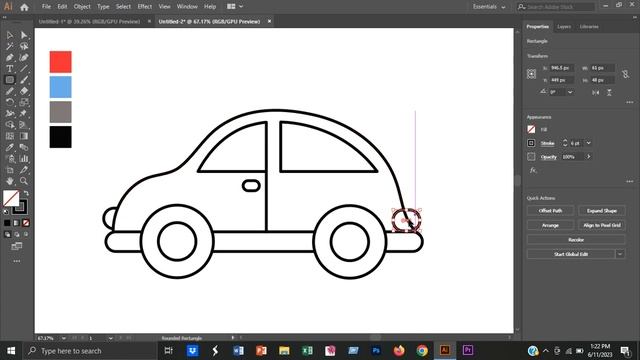640x360 pixels.
Task: Activate the Hand tool
Action: 9,181
